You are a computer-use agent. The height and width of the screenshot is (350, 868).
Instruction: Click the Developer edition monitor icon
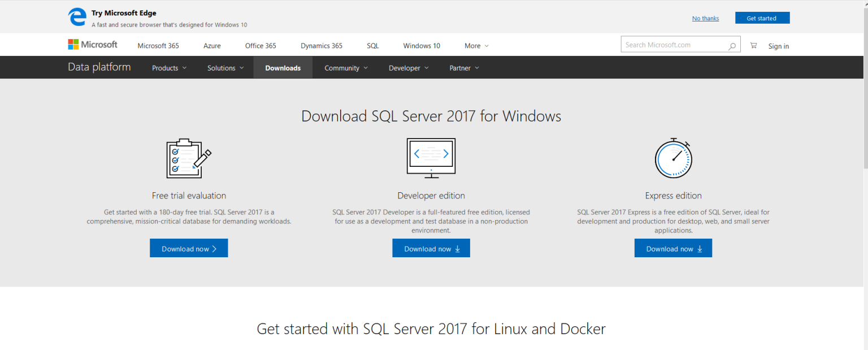(431, 158)
